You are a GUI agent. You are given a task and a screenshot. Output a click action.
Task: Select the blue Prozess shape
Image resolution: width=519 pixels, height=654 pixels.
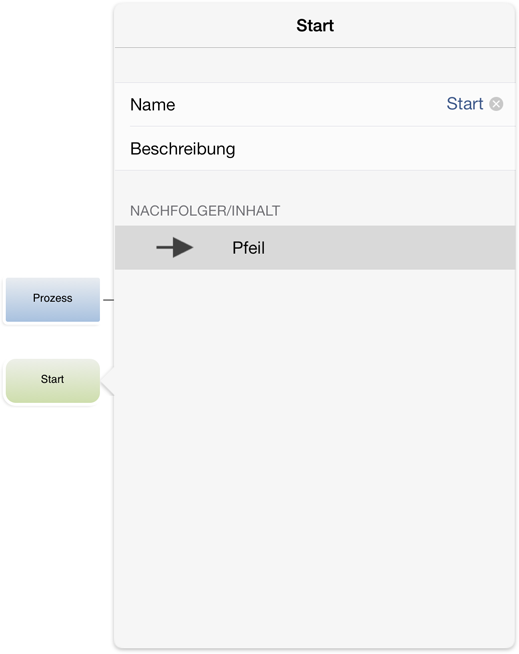point(53,299)
